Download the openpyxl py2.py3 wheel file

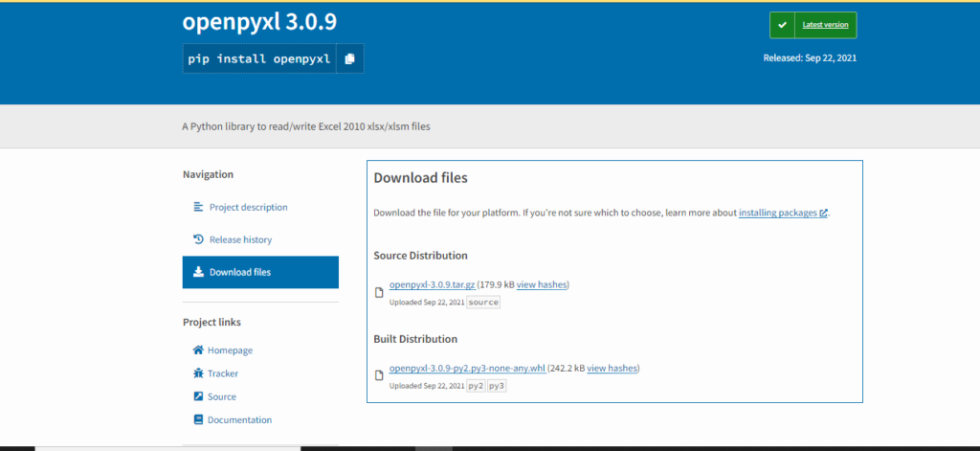(x=466, y=368)
